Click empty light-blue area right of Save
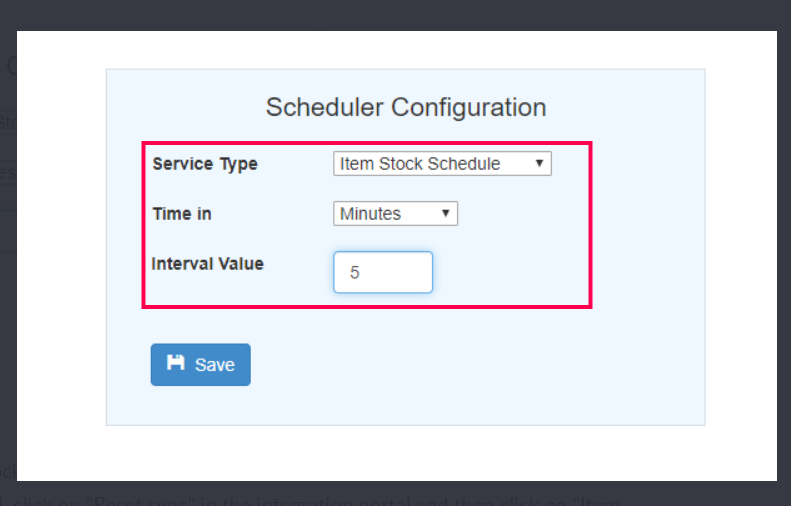The width and height of the screenshot is (791, 506). click(450, 365)
